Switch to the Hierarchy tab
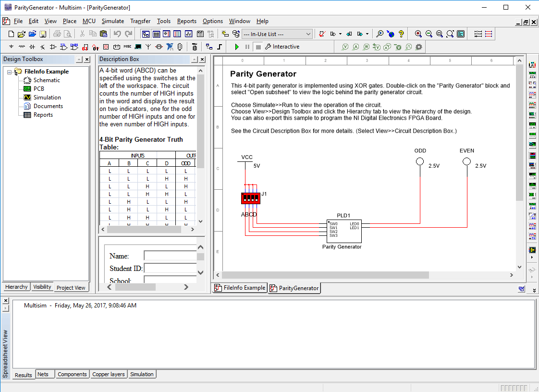Viewport: 539px width, 392px height. [16, 287]
